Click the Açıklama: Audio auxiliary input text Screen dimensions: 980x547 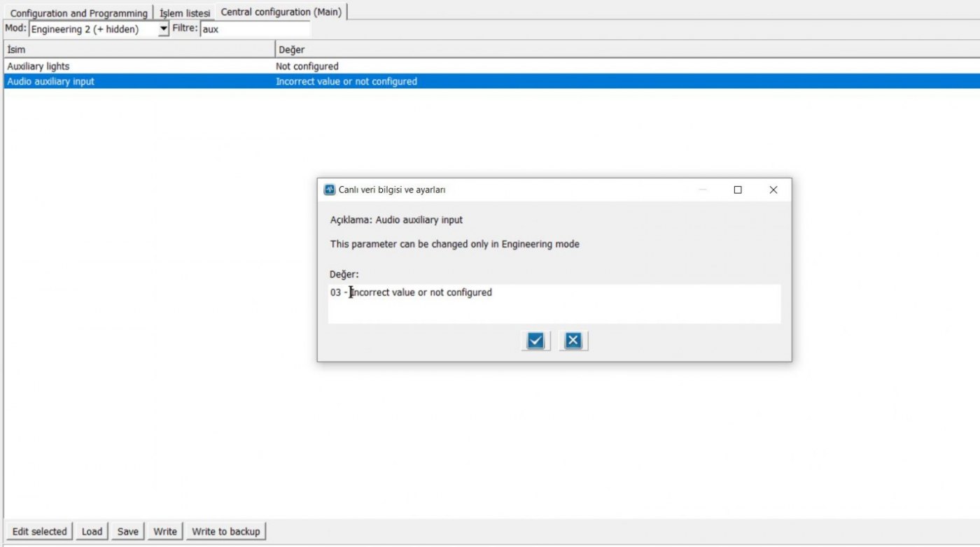(396, 220)
